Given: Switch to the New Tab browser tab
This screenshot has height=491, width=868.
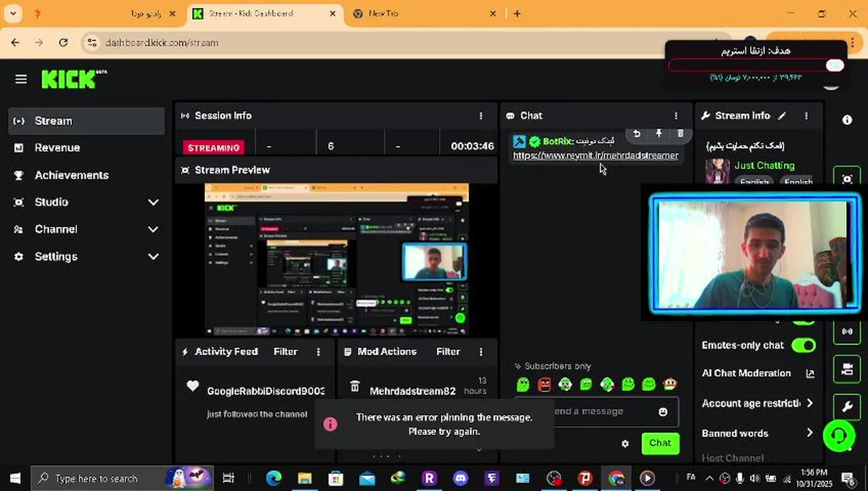Looking at the screenshot, I should (423, 14).
